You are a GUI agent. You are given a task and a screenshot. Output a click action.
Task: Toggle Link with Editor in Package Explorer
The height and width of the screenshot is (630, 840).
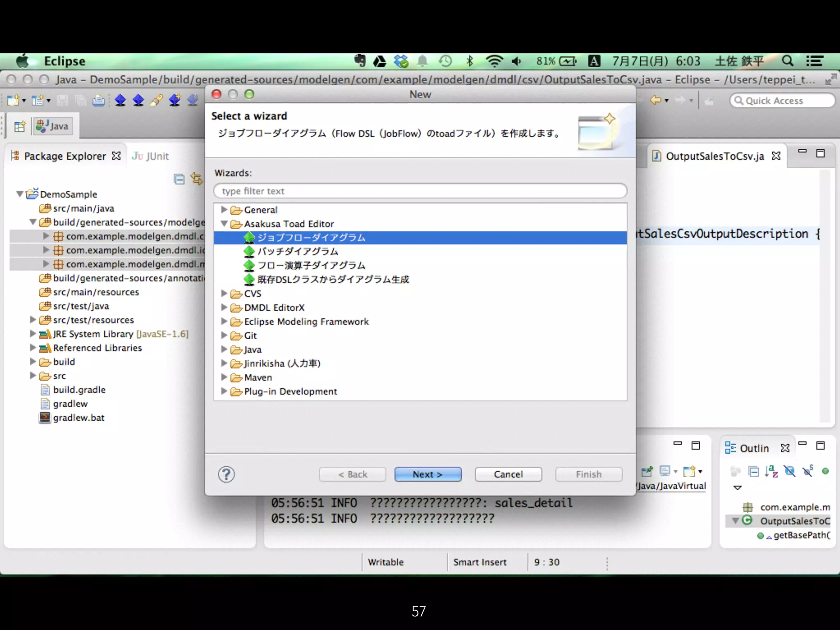[x=197, y=179]
